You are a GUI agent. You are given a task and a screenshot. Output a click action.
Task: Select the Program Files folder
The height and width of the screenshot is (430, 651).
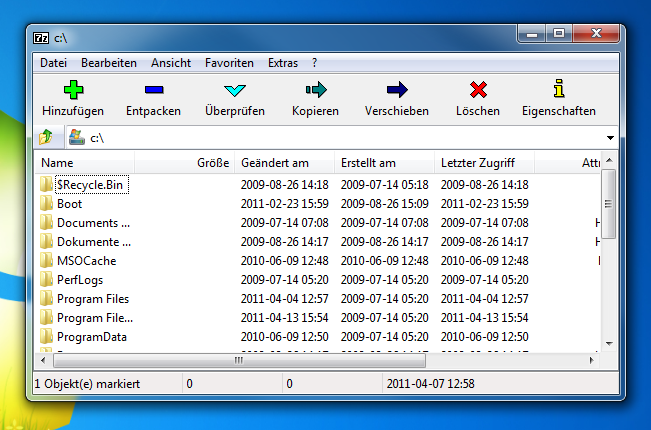pos(92,299)
